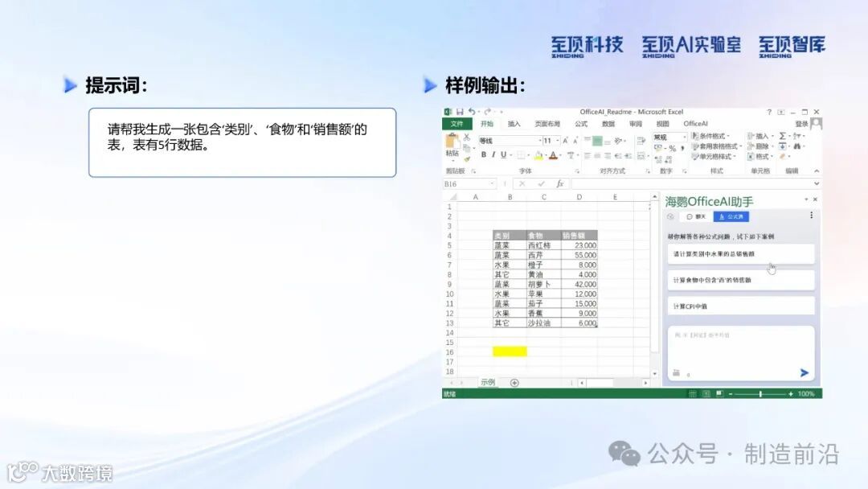Click the blue send arrow button

805,372
